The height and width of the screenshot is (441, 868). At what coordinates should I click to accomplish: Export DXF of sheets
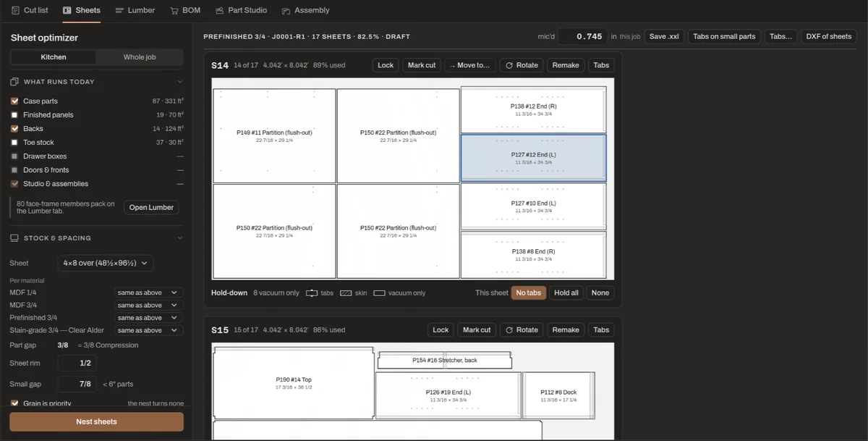pos(829,36)
